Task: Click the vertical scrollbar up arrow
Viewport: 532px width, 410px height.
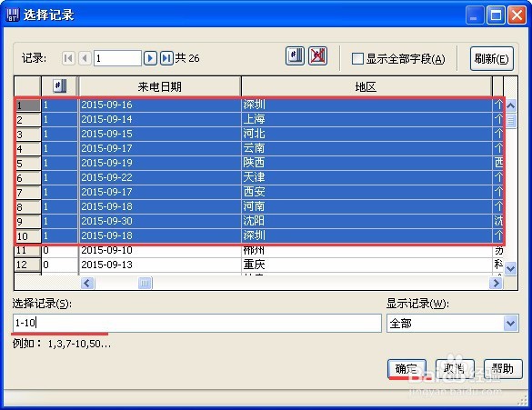Action: (x=510, y=106)
